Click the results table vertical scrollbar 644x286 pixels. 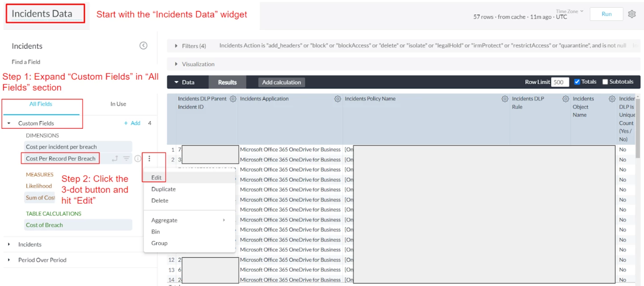[x=638, y=129]
